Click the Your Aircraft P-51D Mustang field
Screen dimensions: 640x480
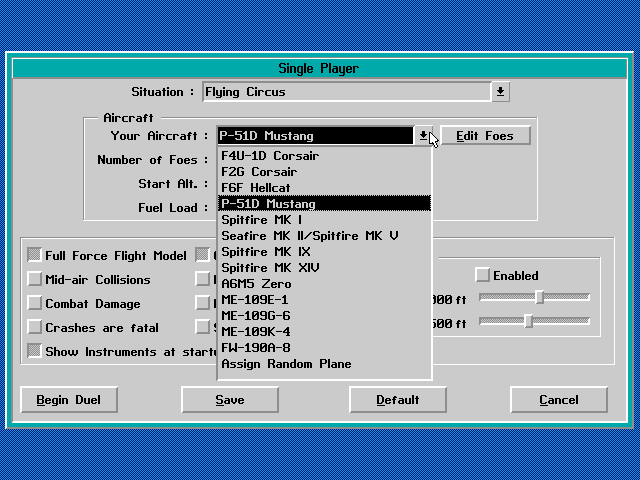tap(315, 136)
